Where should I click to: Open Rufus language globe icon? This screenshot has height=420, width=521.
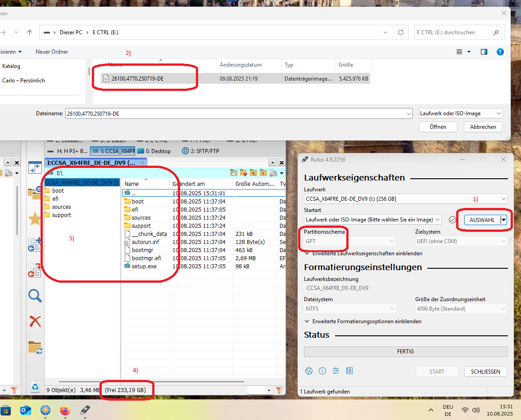(x=308, y=371)
